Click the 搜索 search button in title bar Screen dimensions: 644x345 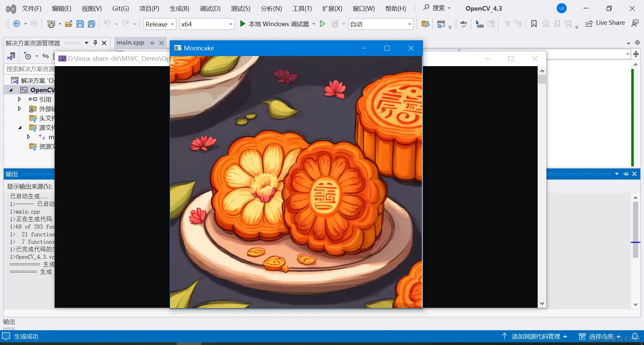(x=437, y=8)
